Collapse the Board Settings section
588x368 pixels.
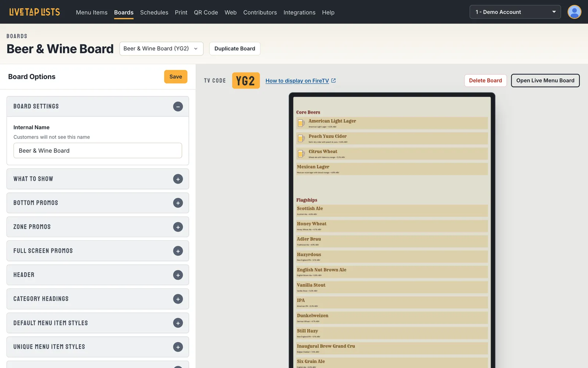tap(178, 106)
